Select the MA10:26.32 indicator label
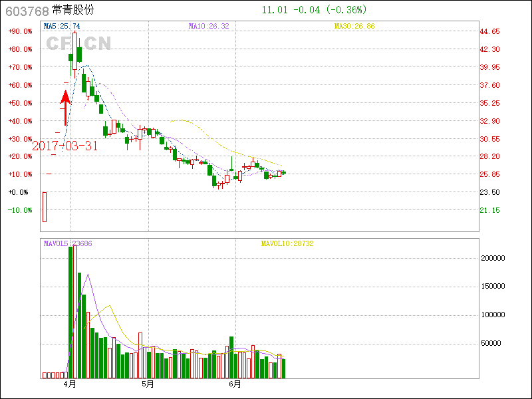Screen dimensions: 532x399 (209, 26)
